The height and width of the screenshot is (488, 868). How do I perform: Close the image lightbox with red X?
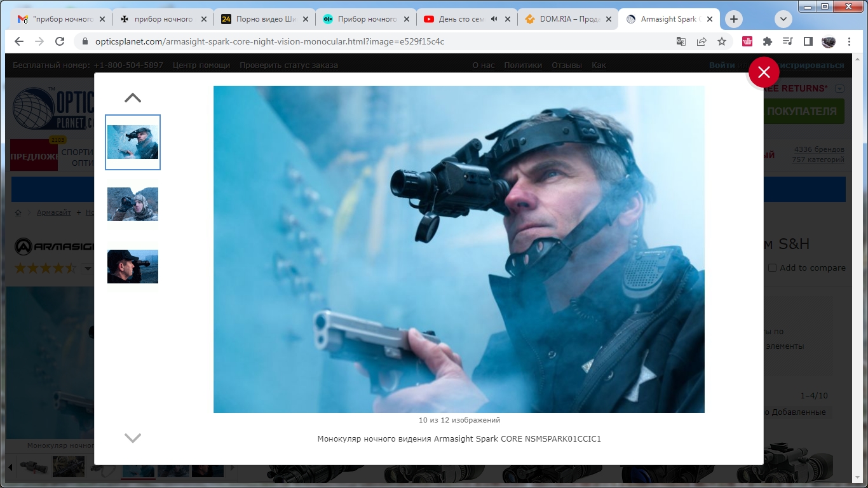[764, 72]
